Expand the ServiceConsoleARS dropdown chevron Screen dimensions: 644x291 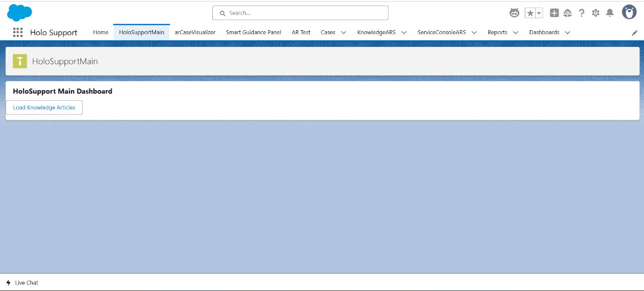tap(474, 32)
